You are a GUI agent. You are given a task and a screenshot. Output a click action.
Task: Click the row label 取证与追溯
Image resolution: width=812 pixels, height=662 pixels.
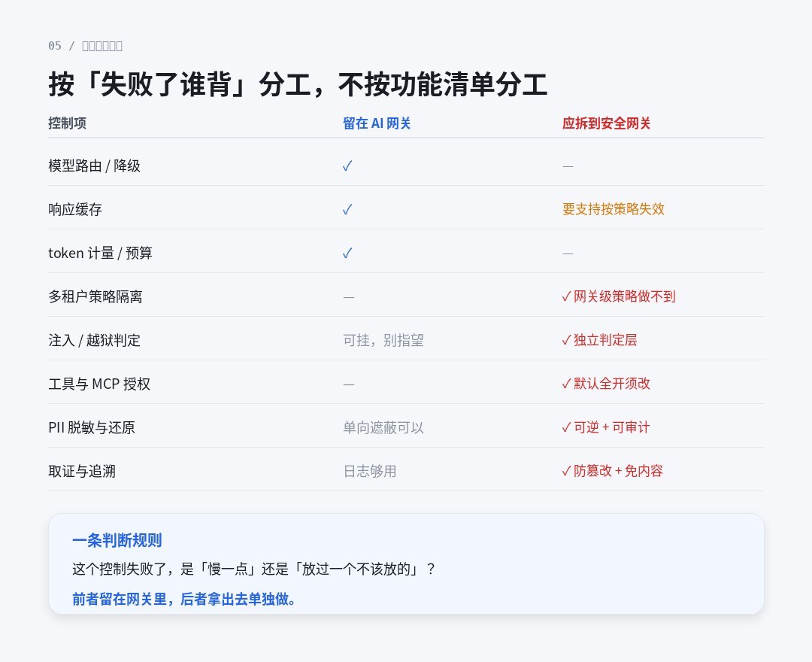coord(82,471)
